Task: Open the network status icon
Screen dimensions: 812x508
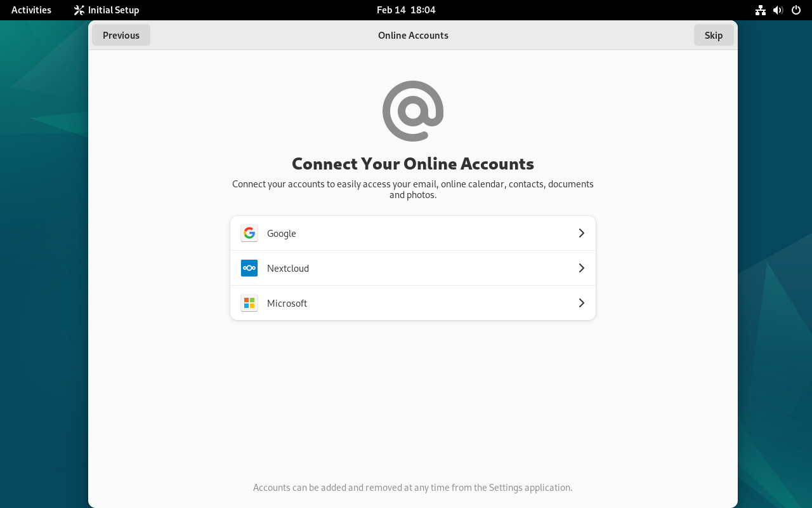Action: pyautogui.click(x=761, y=10)
